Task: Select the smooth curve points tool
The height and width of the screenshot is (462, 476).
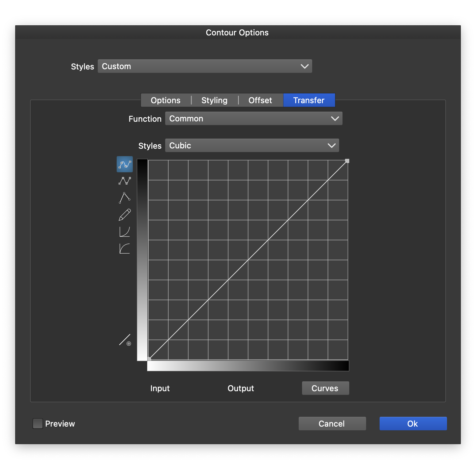Action: coord(125,164)
